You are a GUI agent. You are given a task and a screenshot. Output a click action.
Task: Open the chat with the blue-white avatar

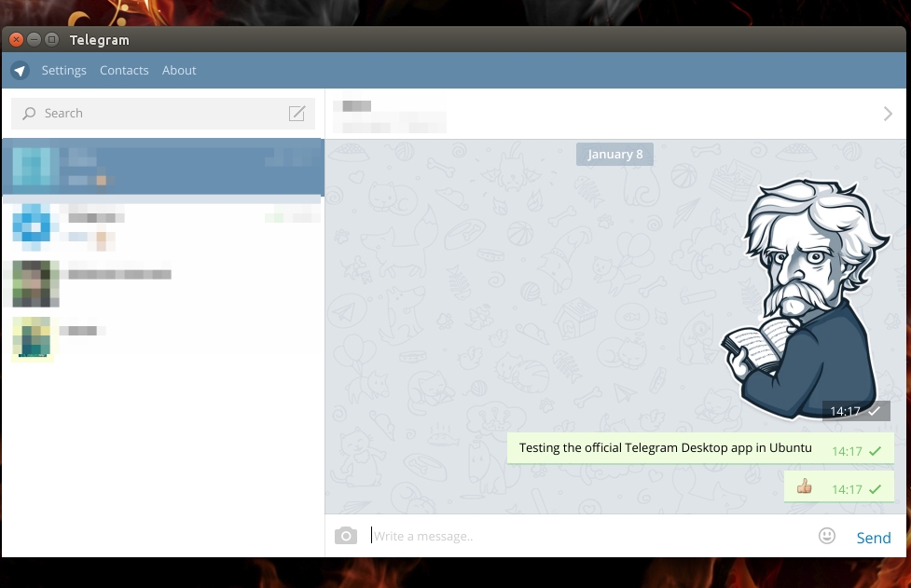coord(163,227)
